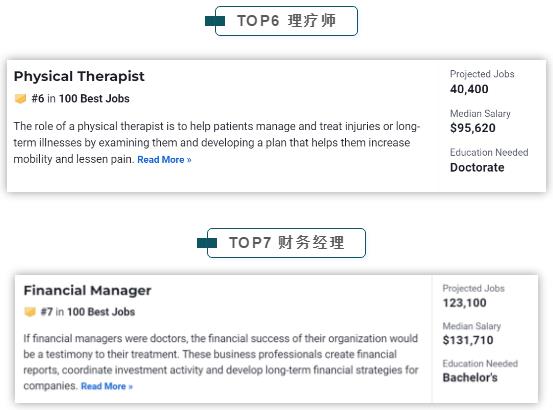This screenshot has width=553, height=410.
Task: Click #6 in 100 Best Jobs ranking
Action: (x=80, y=98)
